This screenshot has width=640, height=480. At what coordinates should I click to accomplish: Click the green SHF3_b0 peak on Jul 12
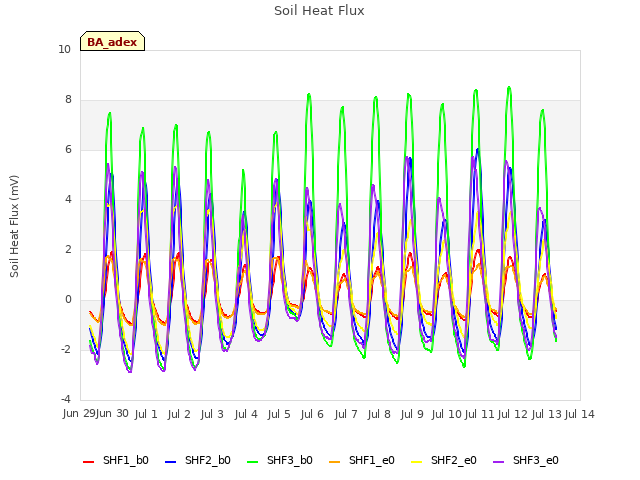coord(509,87)
